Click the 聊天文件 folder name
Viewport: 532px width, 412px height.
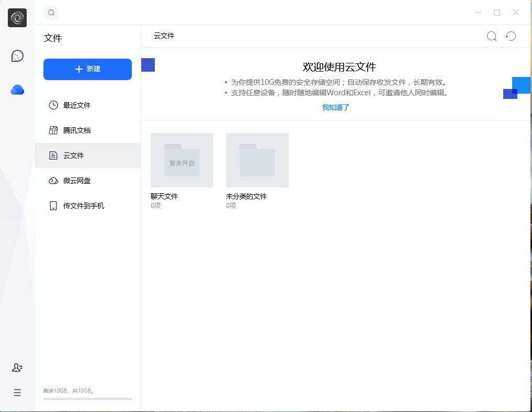[x=164, y=196]
